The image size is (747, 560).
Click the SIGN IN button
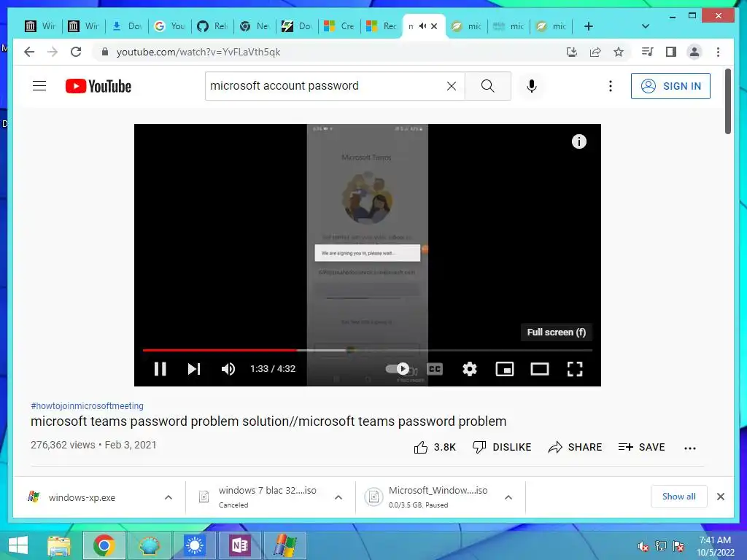[x=670, y=86]
